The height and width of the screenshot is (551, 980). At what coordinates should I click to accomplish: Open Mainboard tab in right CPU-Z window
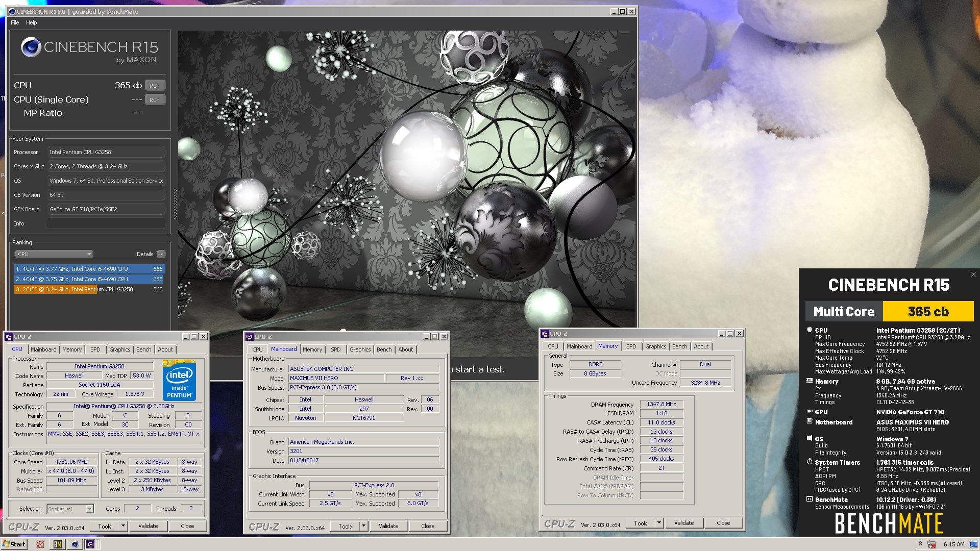click(x=579, y=346)
